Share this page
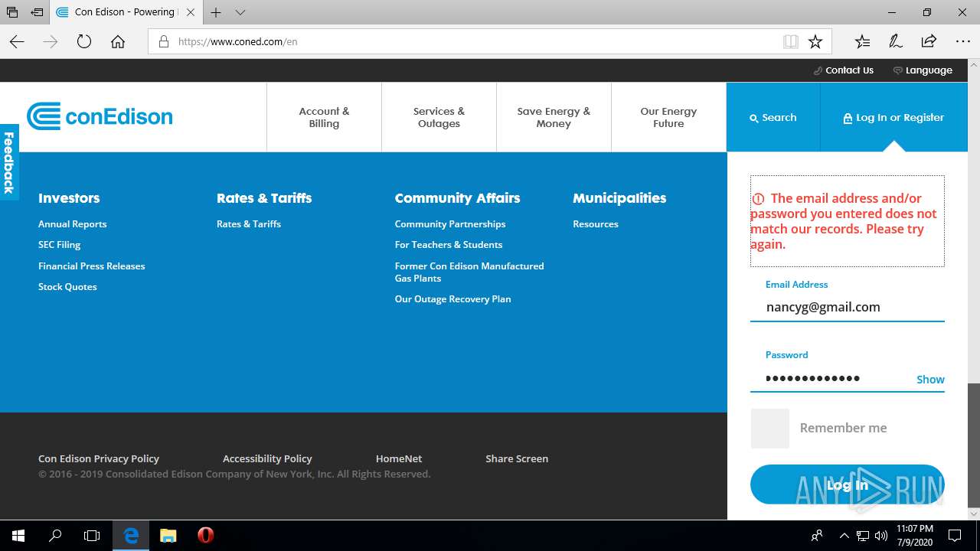Viewport: 980px width, 551px height. (x=929, y=42)
